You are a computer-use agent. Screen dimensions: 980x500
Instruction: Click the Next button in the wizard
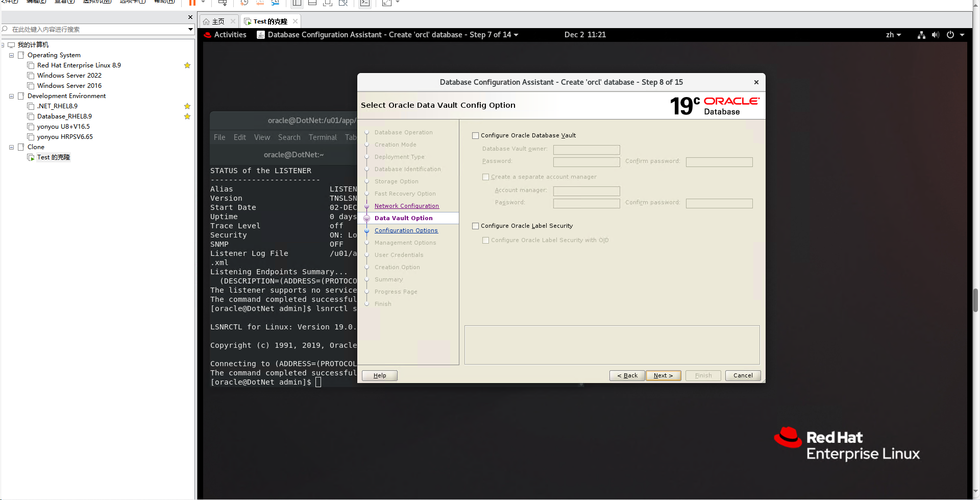coord(663,375)
